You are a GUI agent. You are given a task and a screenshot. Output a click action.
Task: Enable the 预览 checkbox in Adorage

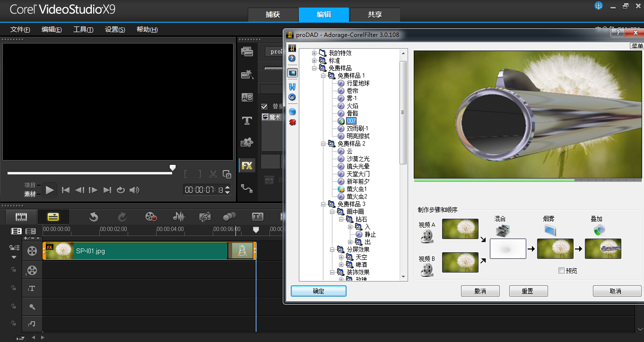[x=561, y=271]
